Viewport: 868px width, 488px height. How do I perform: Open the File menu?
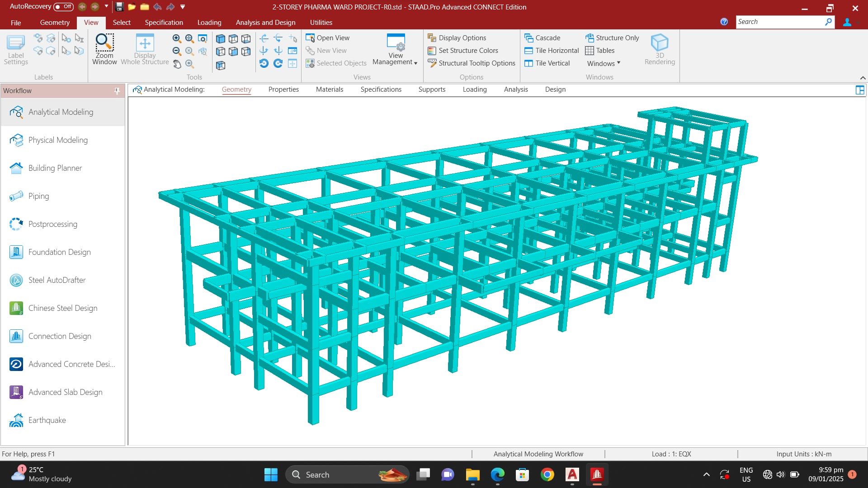point(16,22)
